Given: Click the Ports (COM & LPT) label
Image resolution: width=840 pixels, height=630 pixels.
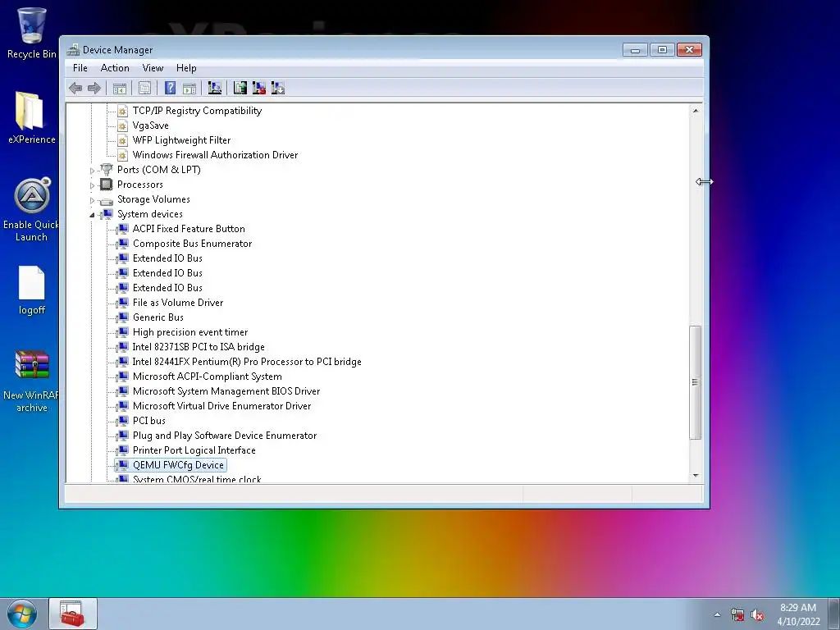Looking at the screenshot, I should click(158, 169).
